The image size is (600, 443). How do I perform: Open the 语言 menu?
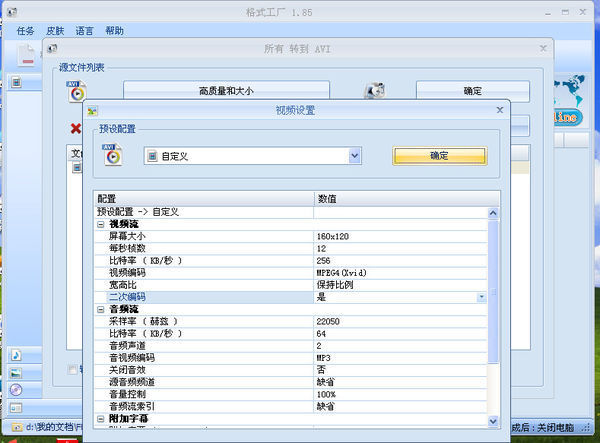pos(85,31)
